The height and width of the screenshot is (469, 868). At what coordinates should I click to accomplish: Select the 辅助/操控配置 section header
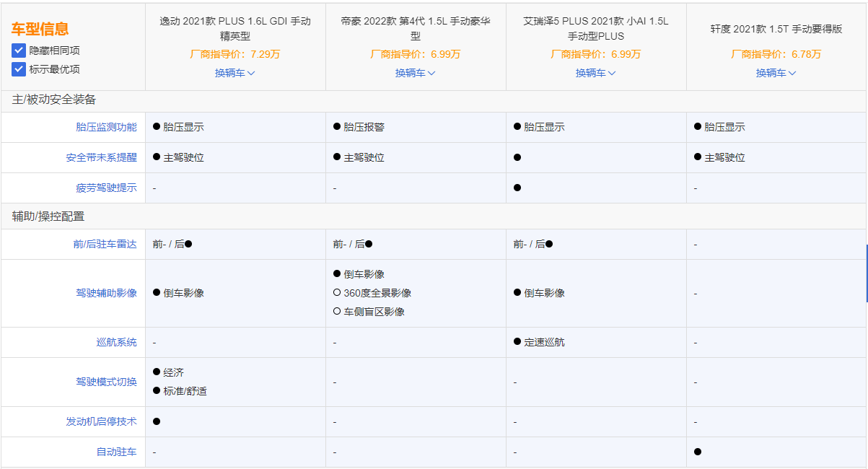click(48, 216)
